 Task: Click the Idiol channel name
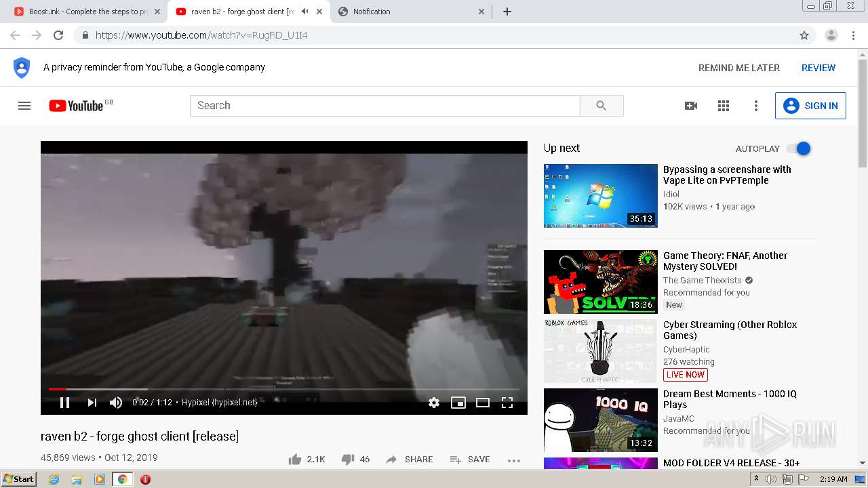(x=671, y=195)
